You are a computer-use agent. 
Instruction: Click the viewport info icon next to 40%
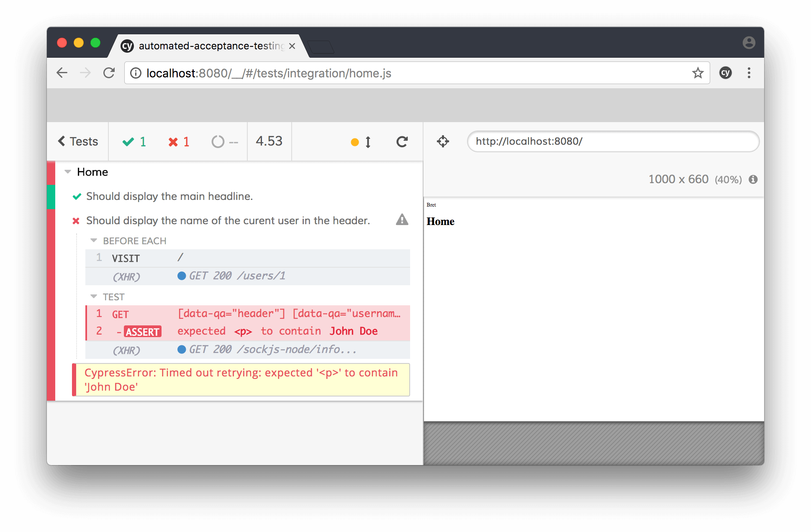(x=753, y=179)
